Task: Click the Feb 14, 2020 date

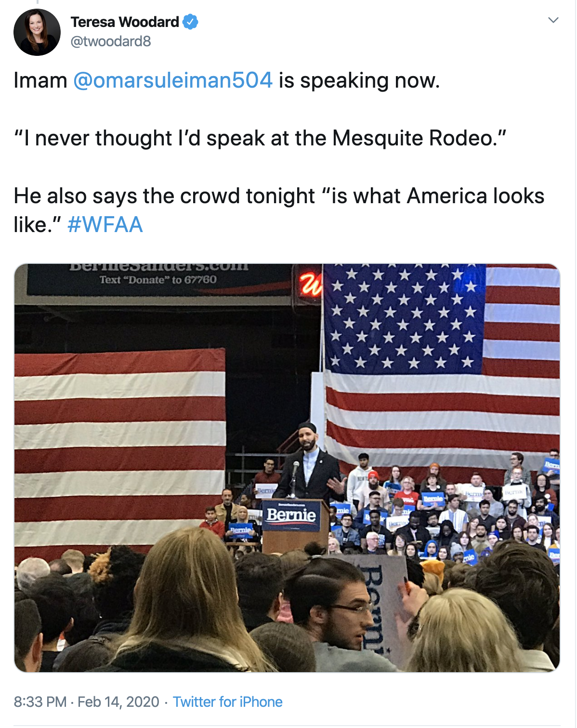Action: click(118, 702)
